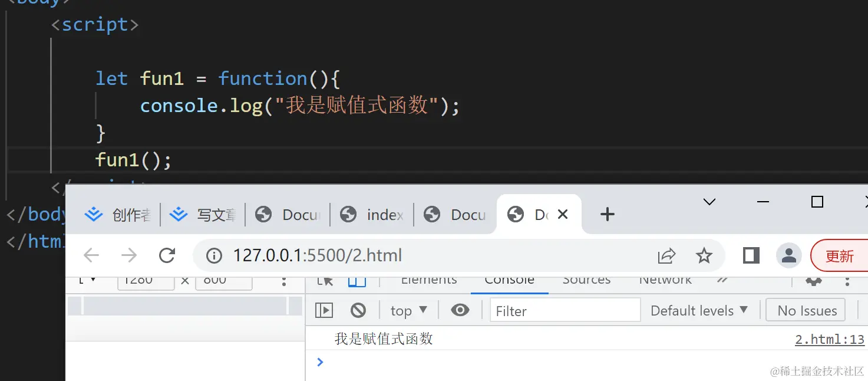This screenshot has width=868, height=381.
Task: Select Docu tab beside active tab
Action: 455,215
